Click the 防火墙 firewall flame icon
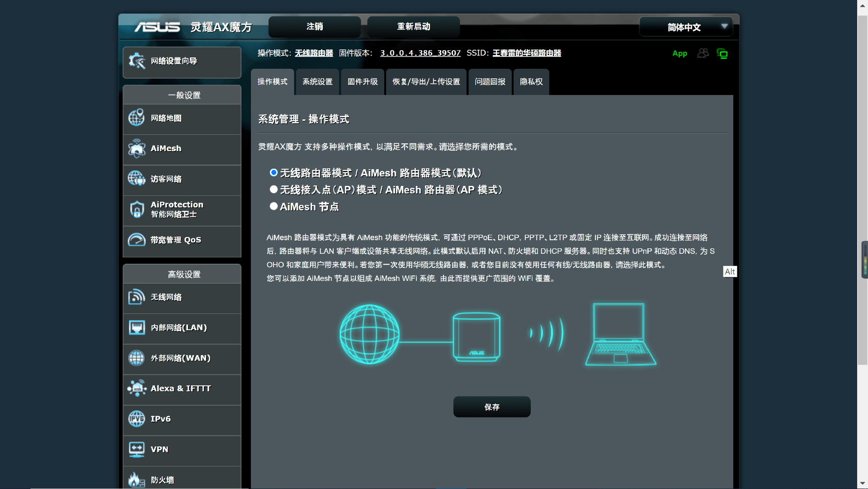Screen dimensions: 868x489 point(137,480)
